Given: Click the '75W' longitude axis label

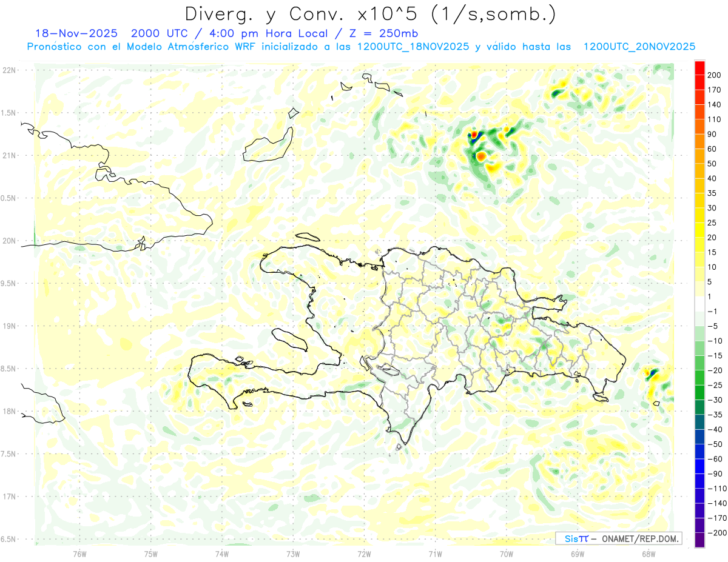Looking at the screenshot, I should pos(151,554).
